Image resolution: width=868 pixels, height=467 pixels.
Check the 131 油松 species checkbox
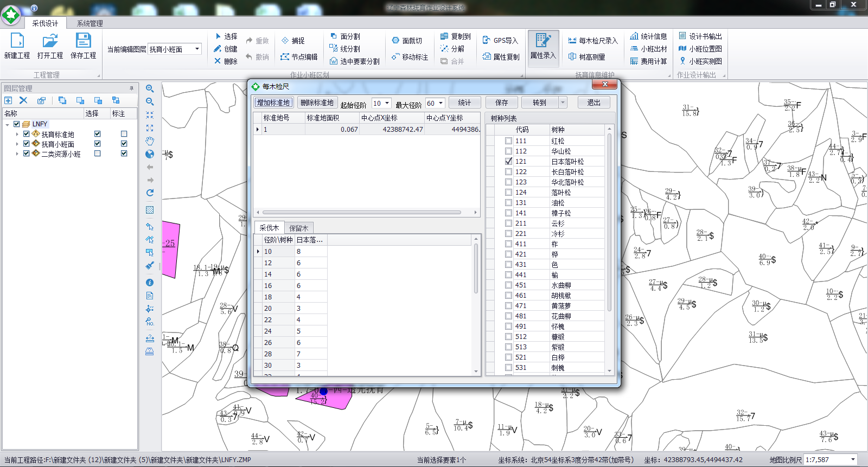[x=508, y=203]
